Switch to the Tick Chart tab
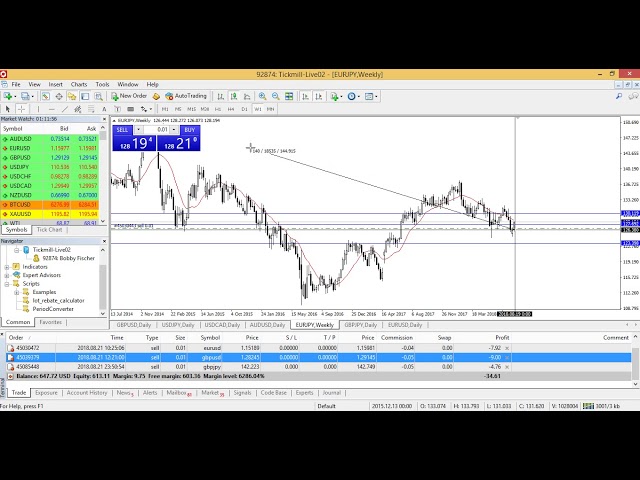The height and width of the screenshot is (480, 640). point(49,230)
